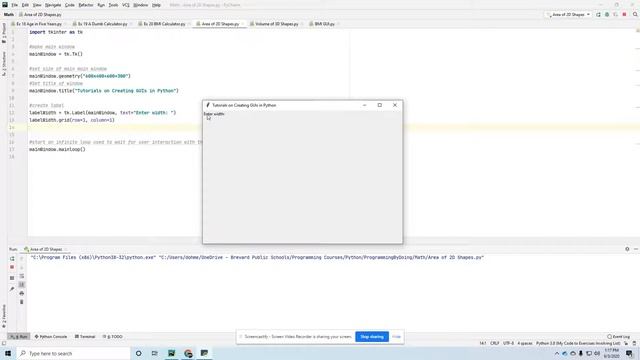The width and height of the screenshot is (640, 360).
Task: Open Cortana circle icon on taskbar
Action: 139,353
